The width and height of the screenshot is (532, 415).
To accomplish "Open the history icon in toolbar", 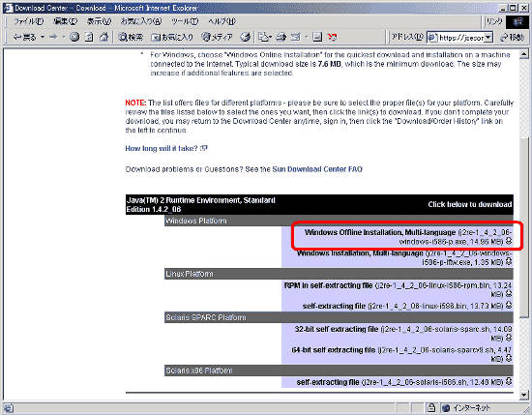I will 245,37.
